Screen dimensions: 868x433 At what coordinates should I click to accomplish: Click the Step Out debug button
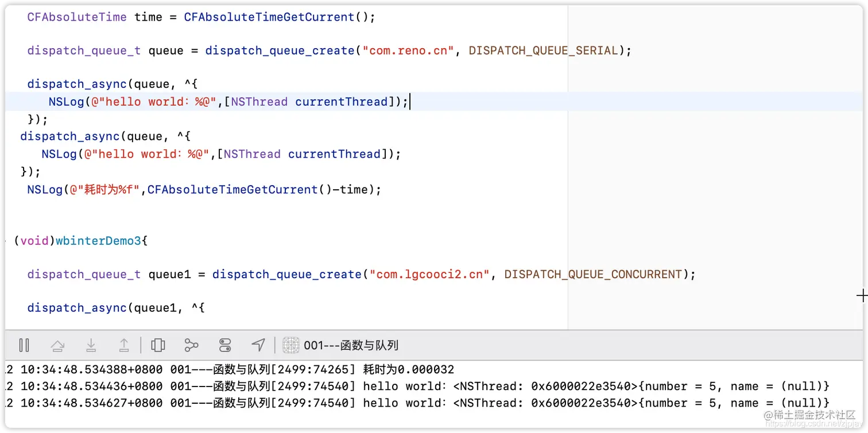pyautogui.click(x=124, y=345)
